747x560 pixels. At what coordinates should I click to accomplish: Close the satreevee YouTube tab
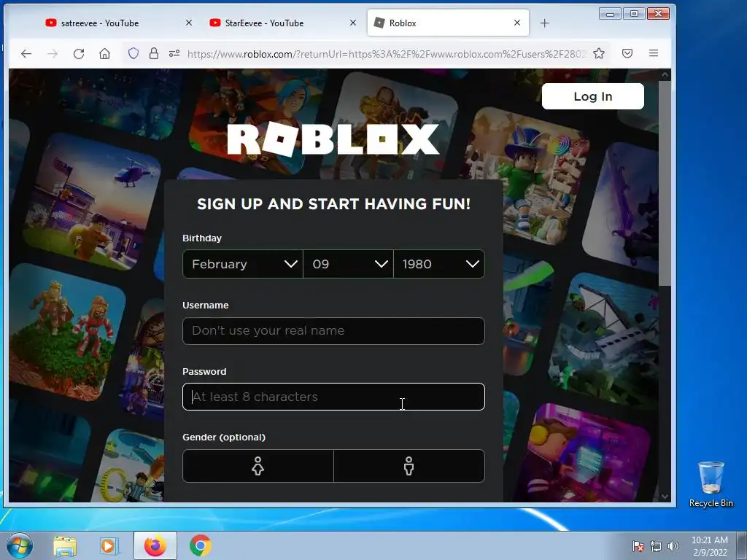[189, 23]
